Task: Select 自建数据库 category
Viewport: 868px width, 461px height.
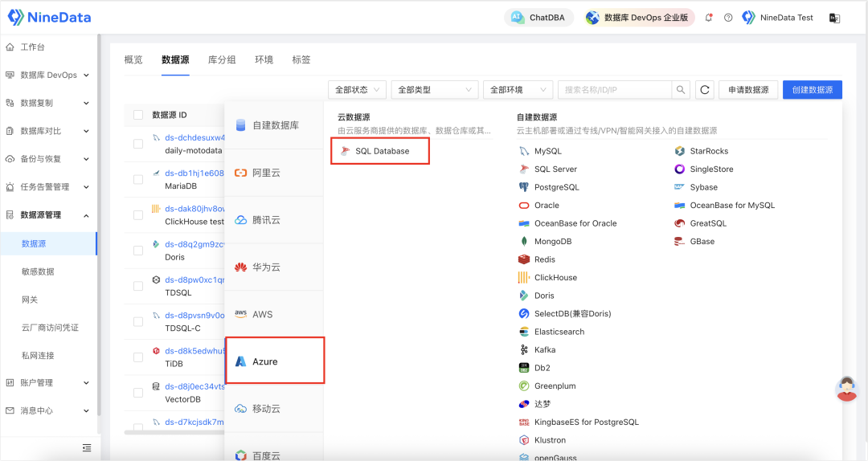Action: (x=275, y=125)
